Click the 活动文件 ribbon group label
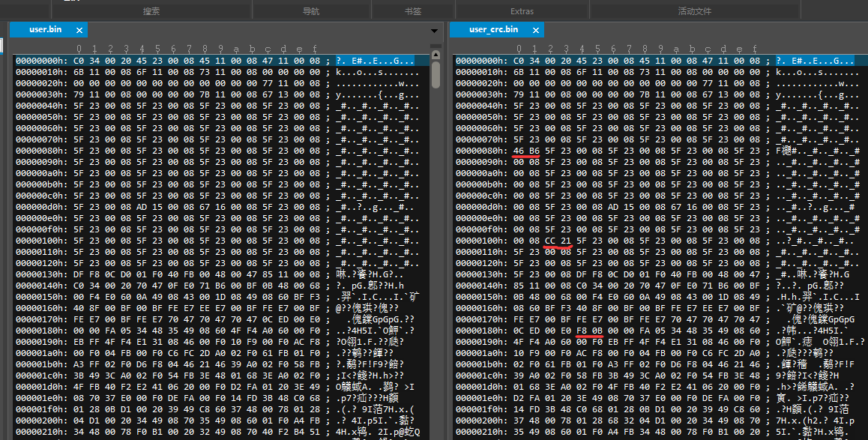The image size is (868, 440). tap(694, 11)
